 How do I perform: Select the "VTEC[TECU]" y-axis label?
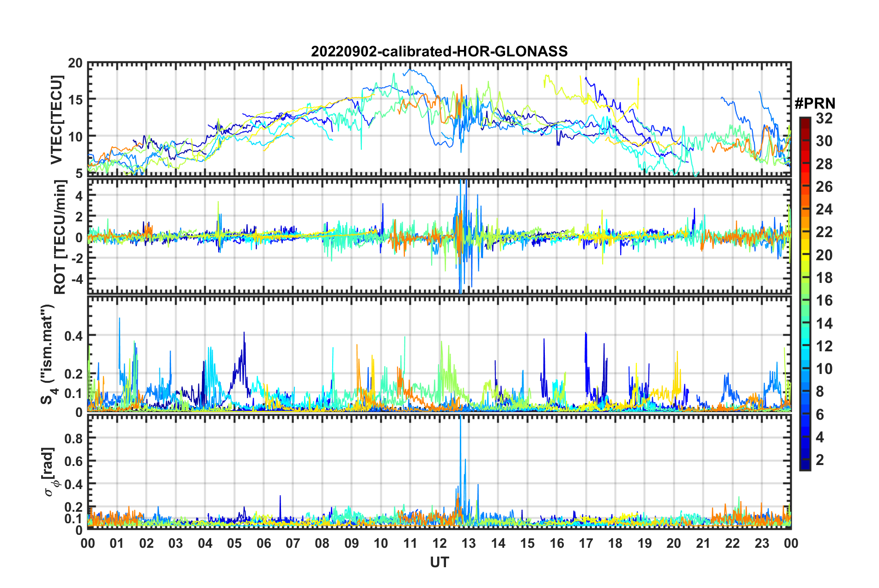pos(56,120)
